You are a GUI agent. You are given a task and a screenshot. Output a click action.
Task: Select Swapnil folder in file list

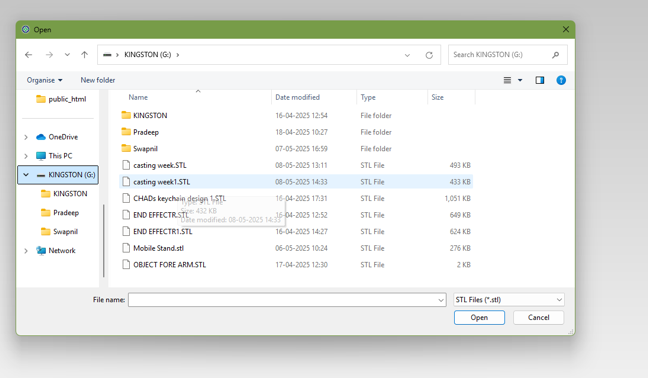point(296,149)
